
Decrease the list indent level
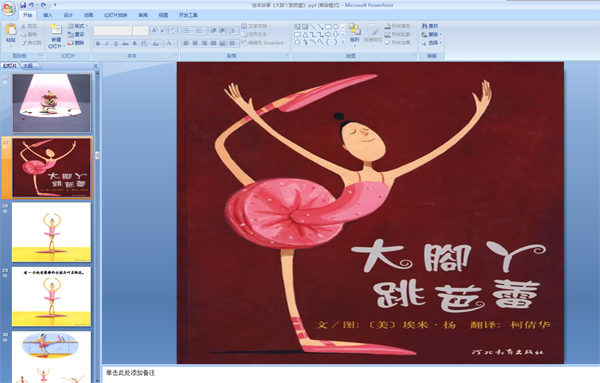tap(213, 30)
